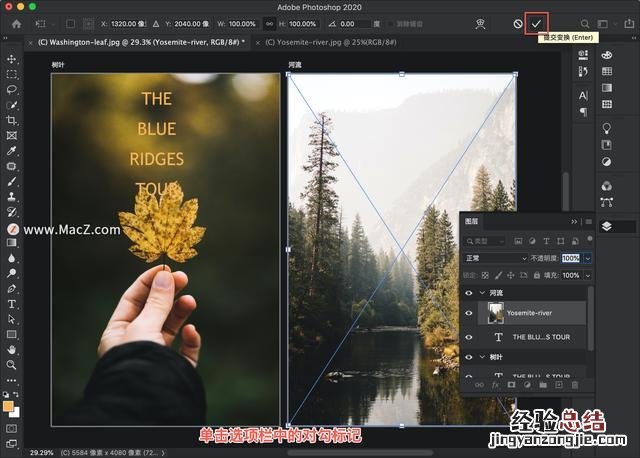The height and width of the screenshot is (458, 640).
Task: Select the Lasso tool
Action: click(11, 89)
